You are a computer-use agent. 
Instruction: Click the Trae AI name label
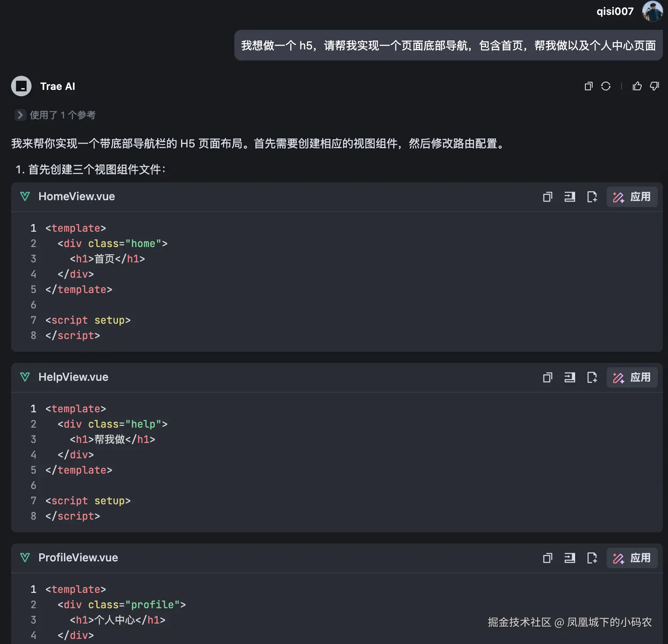[58, 86]
